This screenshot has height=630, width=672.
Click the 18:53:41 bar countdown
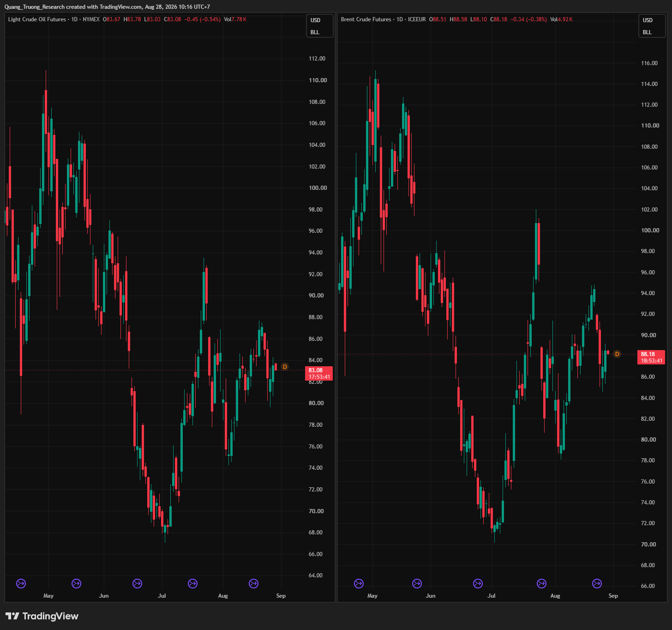pyautogui.click(x=652, y=361)
